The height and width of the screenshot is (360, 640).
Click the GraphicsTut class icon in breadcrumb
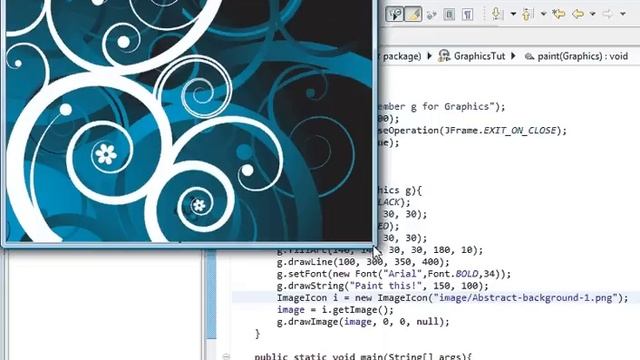click(x=444, y=56)
